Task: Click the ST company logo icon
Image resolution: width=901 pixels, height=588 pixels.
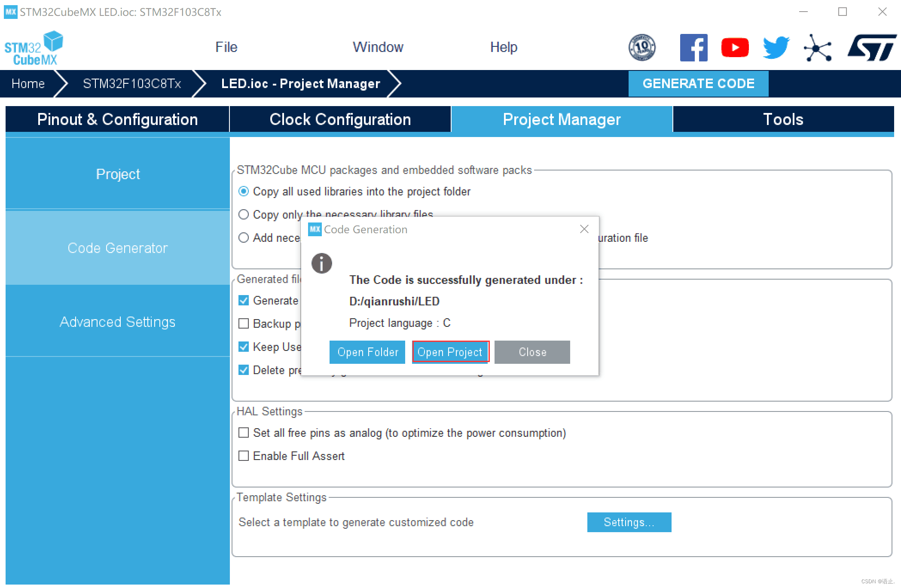Action: click(x=872, y=48)
